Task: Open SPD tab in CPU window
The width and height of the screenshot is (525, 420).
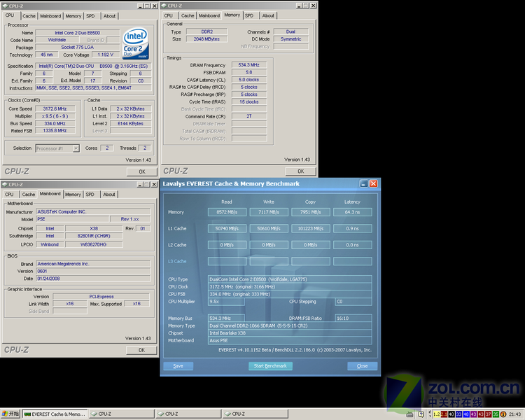Action: coord(90,16)
